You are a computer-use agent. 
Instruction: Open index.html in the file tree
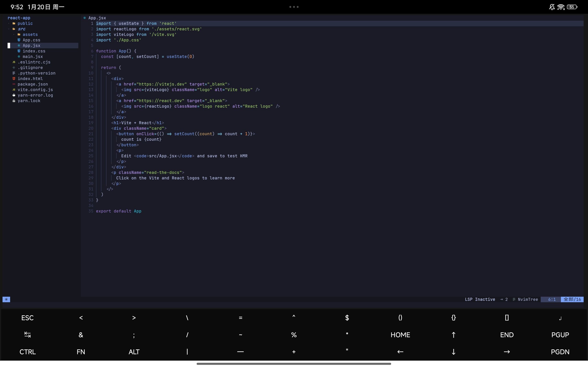[30, 79]
